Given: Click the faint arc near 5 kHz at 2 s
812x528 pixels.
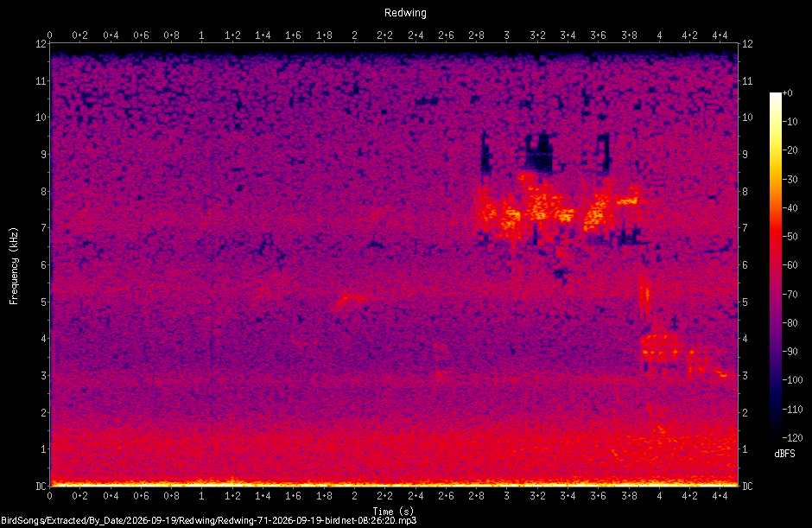Looking at the screenshot, I should [350, 302].
